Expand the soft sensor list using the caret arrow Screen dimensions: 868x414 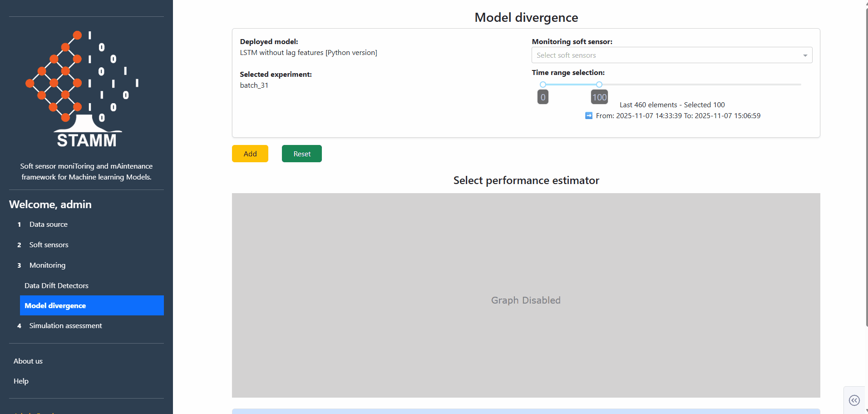tap(805, 55)
